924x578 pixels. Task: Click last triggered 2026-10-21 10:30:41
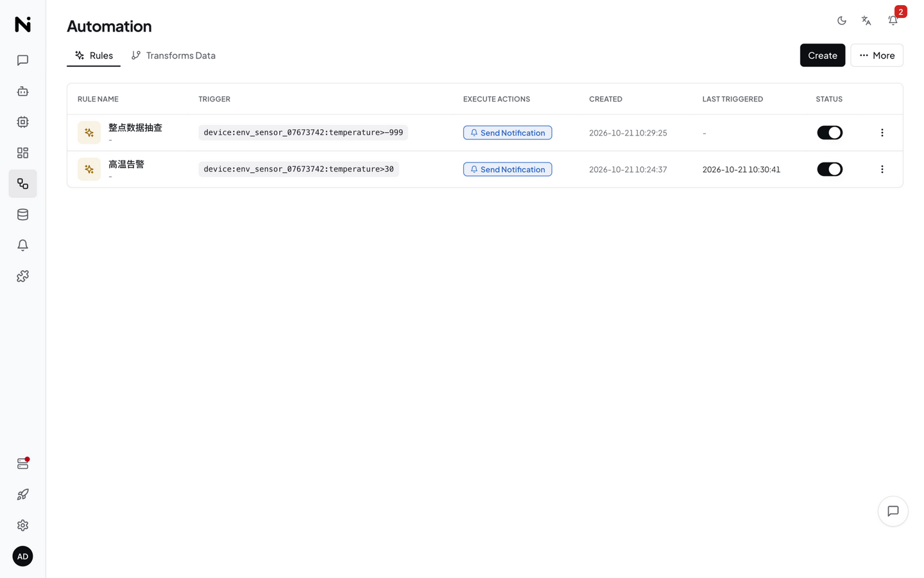(x=741, y=170)
